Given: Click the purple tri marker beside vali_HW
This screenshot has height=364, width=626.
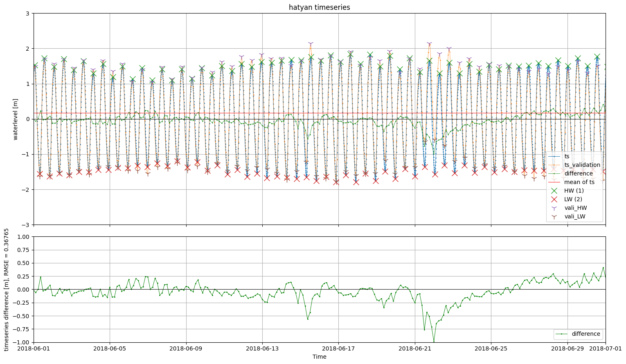Looking at the screenshot, I should click(554, 208).
